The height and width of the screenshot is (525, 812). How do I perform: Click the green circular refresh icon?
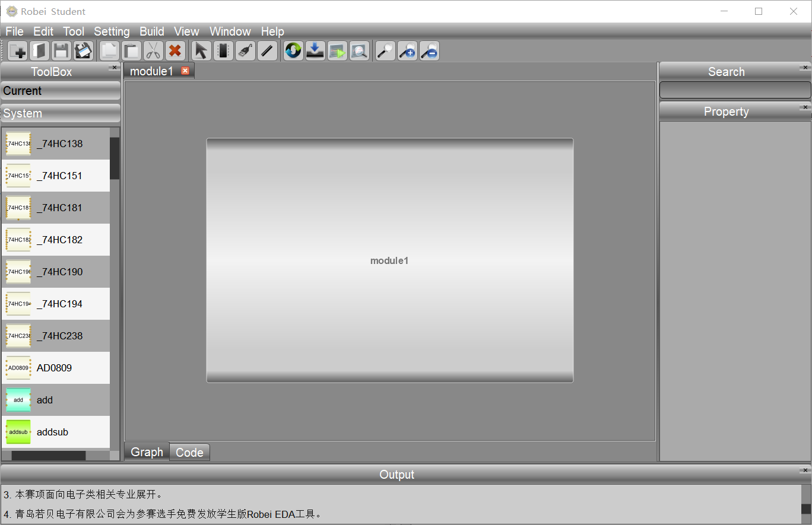tap(293, 50)
